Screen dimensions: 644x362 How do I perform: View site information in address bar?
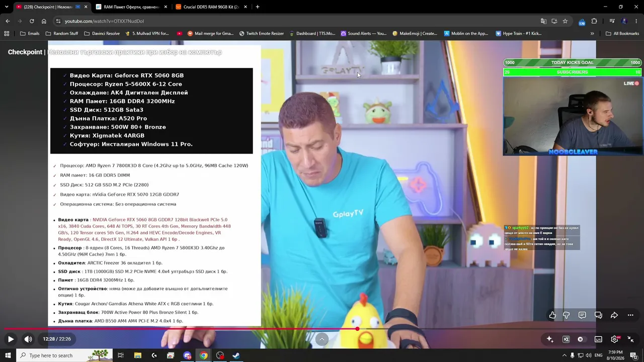tap(58, 21)
